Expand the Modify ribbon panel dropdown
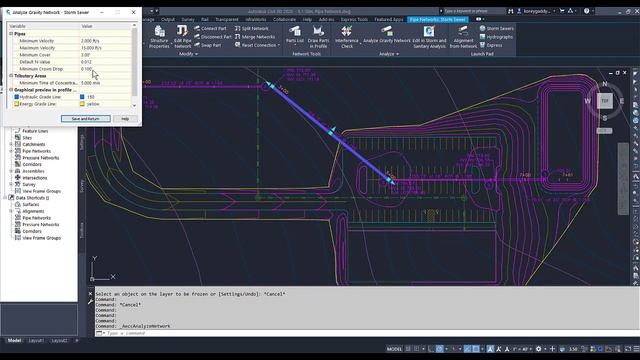This screenshot has height=360, width=640. click(188, 54)
